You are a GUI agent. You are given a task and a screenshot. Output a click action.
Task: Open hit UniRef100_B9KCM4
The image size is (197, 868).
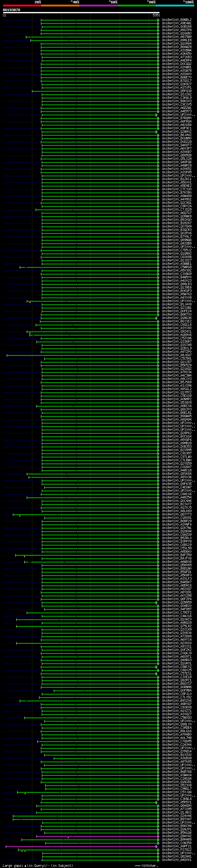coord(176,826)
